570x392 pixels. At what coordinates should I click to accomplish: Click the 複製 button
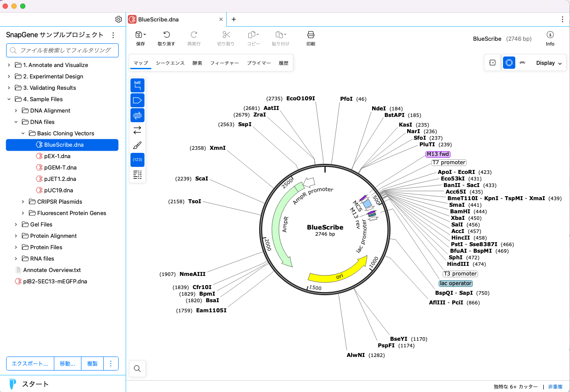pos(92,364)
